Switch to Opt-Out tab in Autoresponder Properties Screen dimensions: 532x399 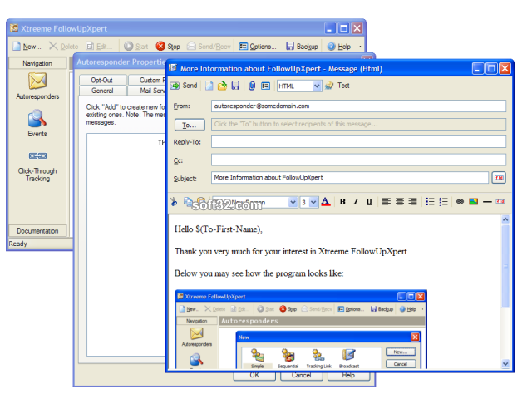[x=102, y=80]
